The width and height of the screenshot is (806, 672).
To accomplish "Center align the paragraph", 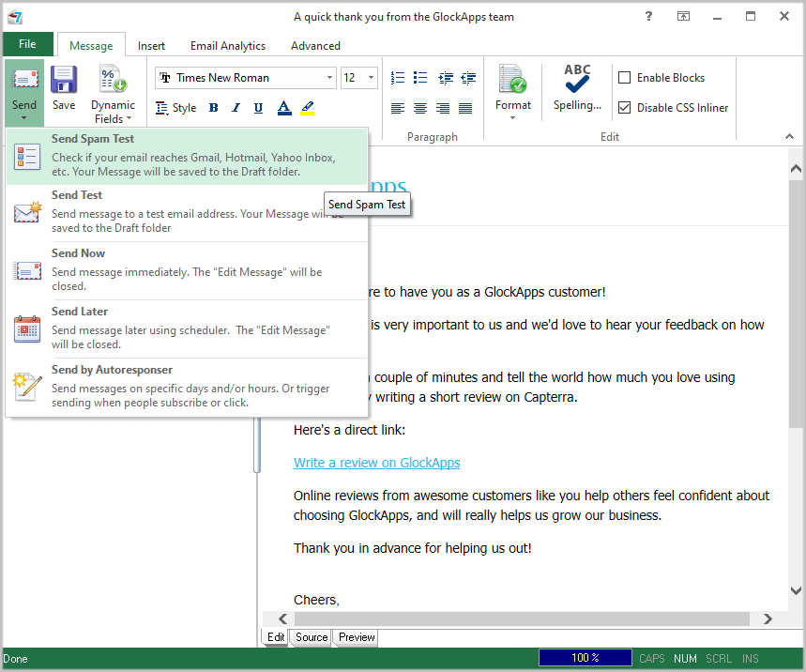I will [420, 108].
